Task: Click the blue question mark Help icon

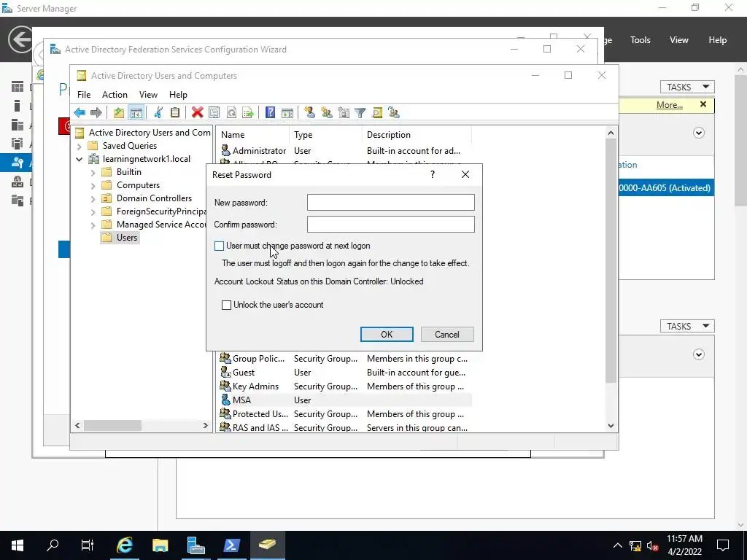Action: point(270,113)
